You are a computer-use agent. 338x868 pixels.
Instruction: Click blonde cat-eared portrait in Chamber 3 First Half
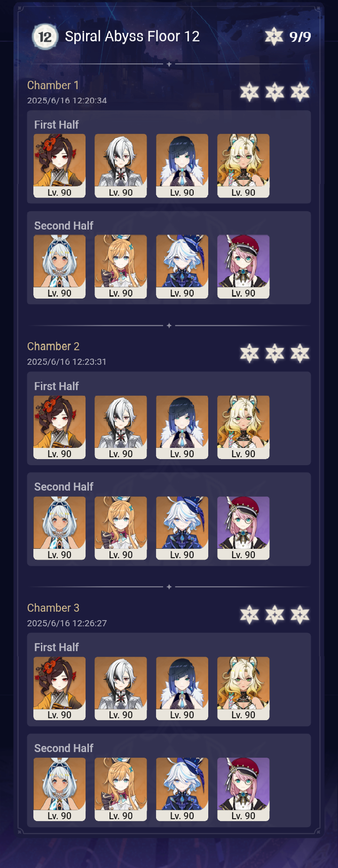coord(244,688)
